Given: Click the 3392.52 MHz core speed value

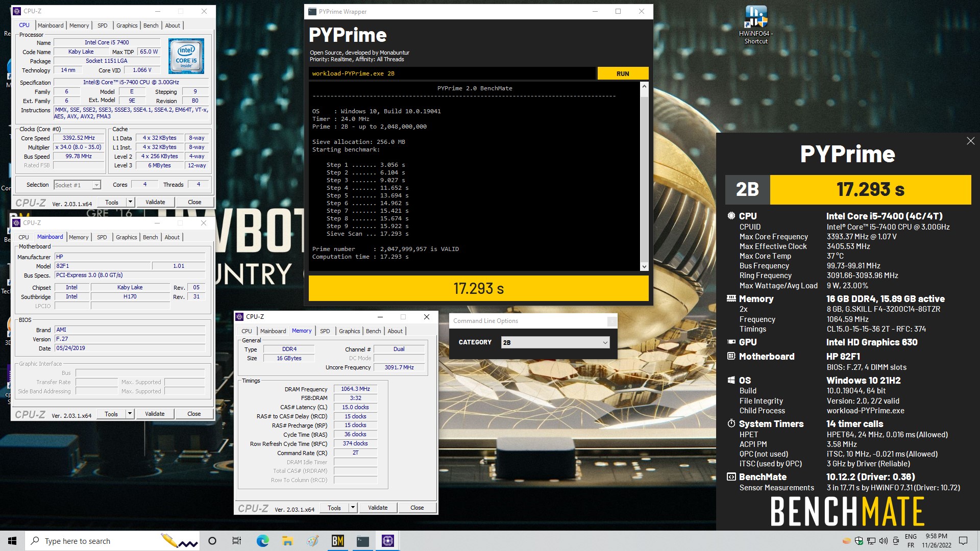Looking at the screenshot, I should (79, 138).
